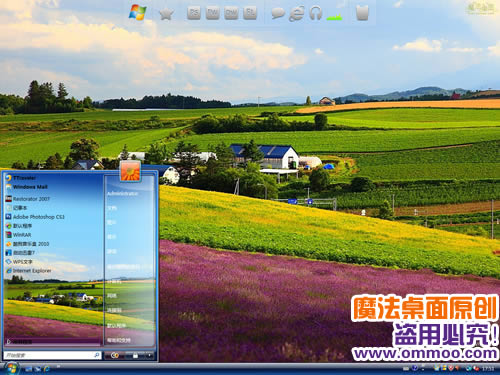Open 记事本 (Notepad) in the Start menu
This screenshot has width=500, height=375.
point(20,208)
